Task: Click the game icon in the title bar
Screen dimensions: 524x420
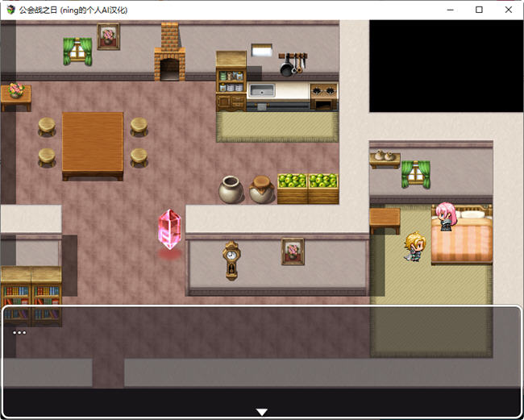Action: pyautogui.click(x=10, y=10)
